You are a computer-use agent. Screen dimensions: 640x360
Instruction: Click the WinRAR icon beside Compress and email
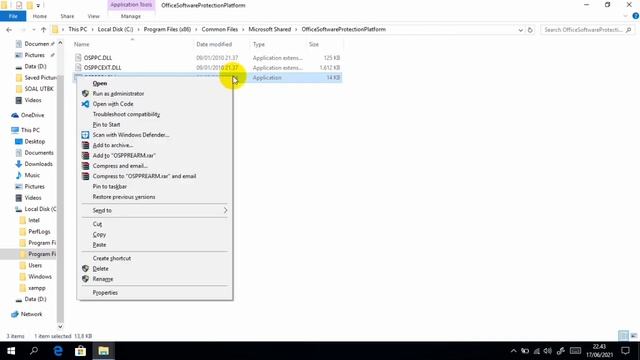(x=85, y=166)
